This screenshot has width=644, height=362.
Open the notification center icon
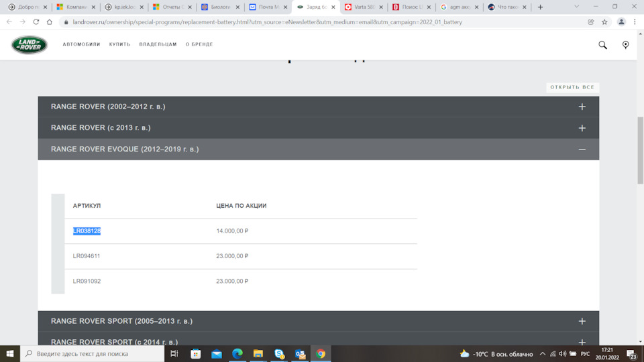[x=632, y=354]
